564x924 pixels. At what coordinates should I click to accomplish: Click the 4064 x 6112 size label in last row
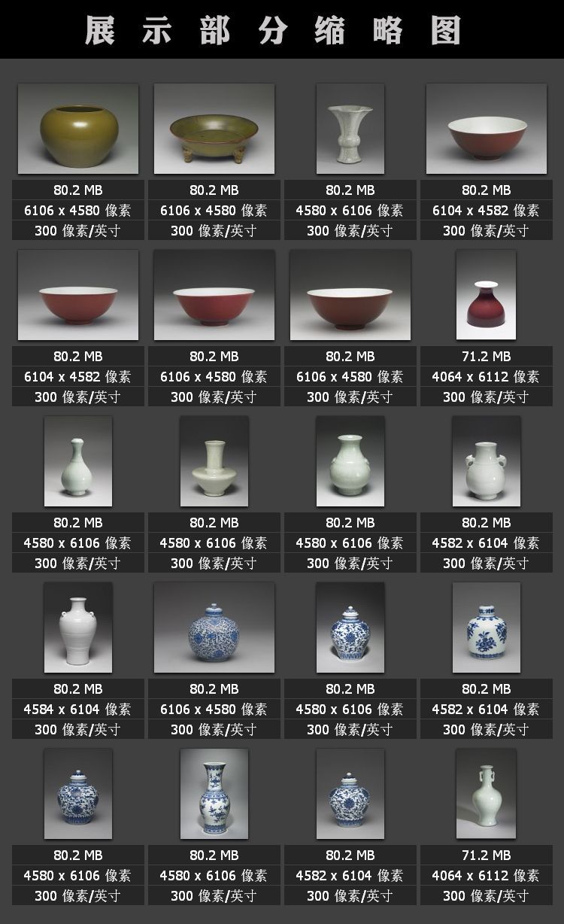pyautogui.click(x=486, y=875)
